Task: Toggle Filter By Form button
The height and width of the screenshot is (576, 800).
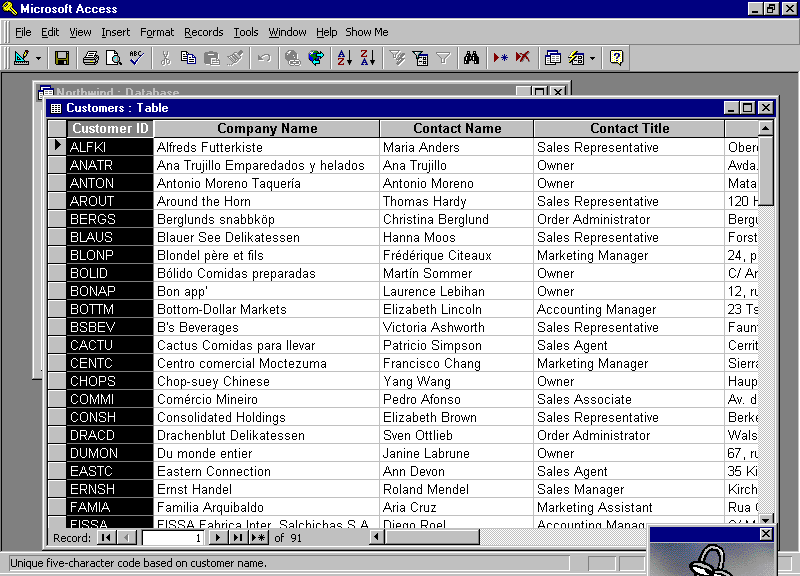Action: [420, 58]
